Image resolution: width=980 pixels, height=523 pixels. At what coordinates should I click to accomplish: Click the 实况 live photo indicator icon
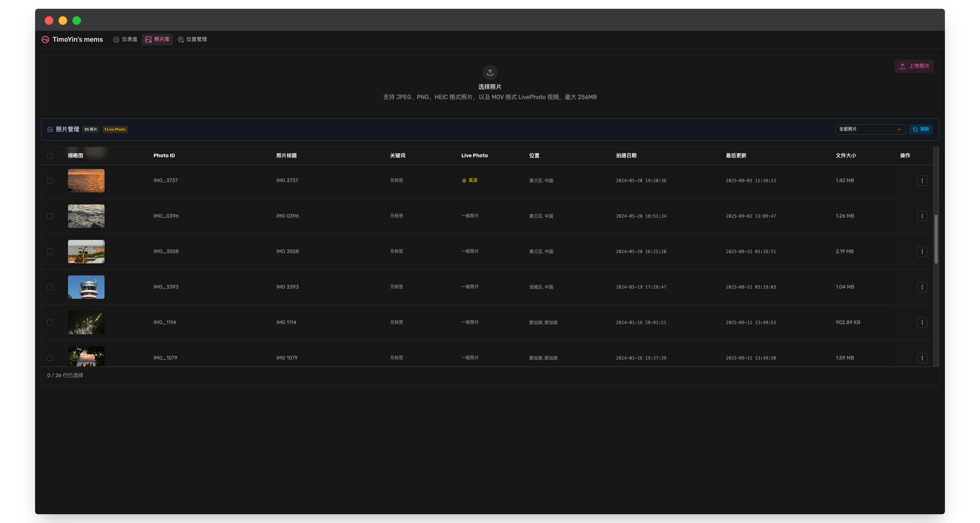click(x=464, y=181)
